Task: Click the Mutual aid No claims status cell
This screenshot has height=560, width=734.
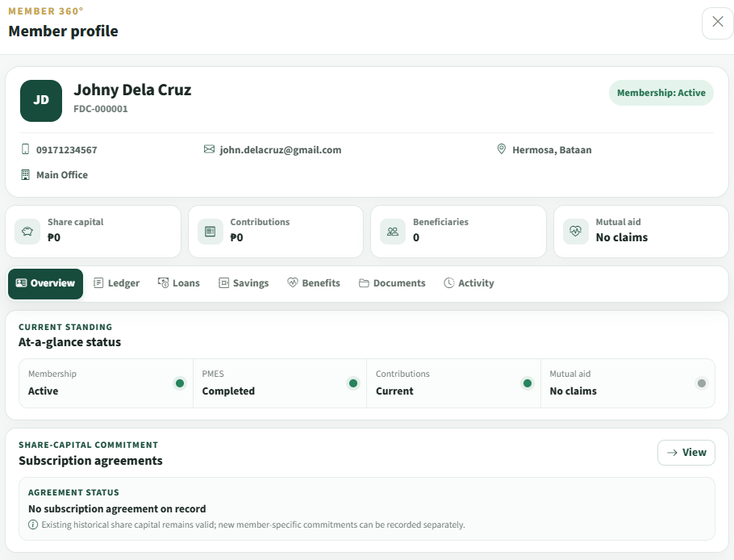Action: tap(628, 383)
